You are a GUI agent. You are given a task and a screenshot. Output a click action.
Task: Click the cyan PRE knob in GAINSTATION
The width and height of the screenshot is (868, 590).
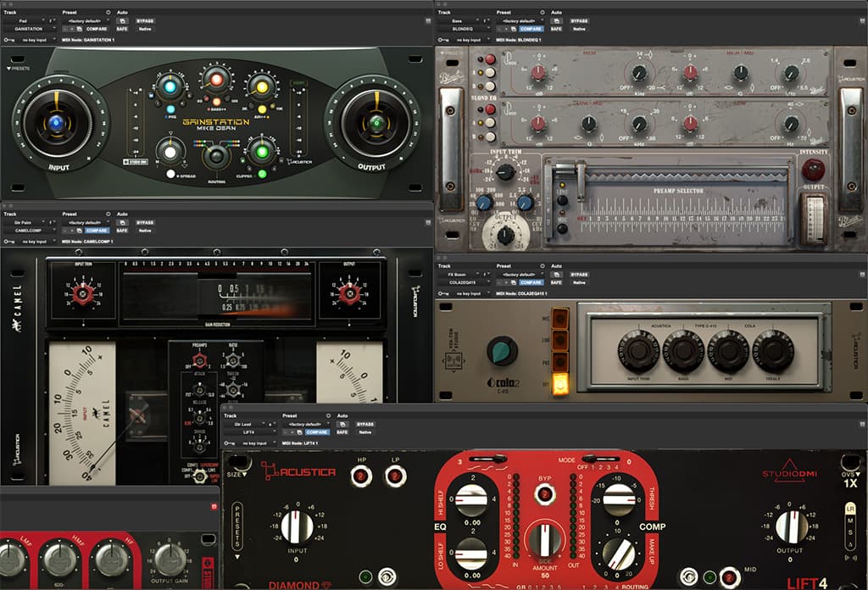click(170, 87)
